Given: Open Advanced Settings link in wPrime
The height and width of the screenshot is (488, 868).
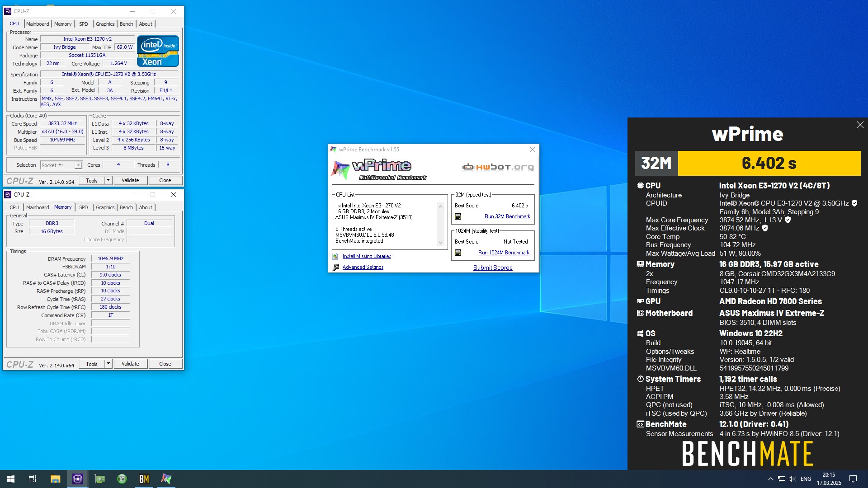Looking at the screenshot, I should coord(363,267).
